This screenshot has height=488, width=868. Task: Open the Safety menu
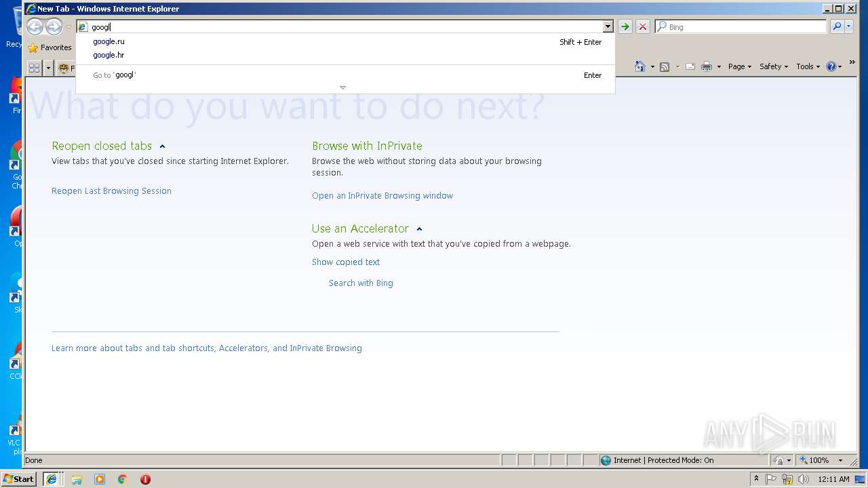(x=774, y=66)
